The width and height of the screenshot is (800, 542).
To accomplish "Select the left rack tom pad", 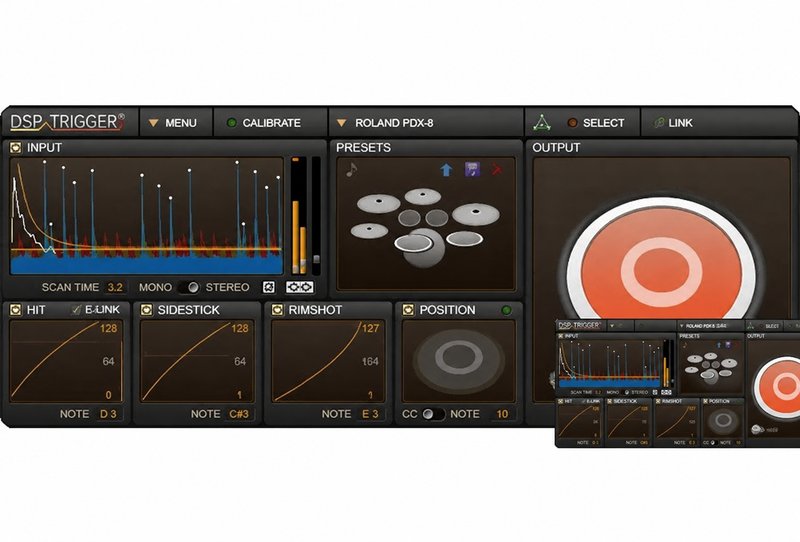I will (x=409, y=218).
